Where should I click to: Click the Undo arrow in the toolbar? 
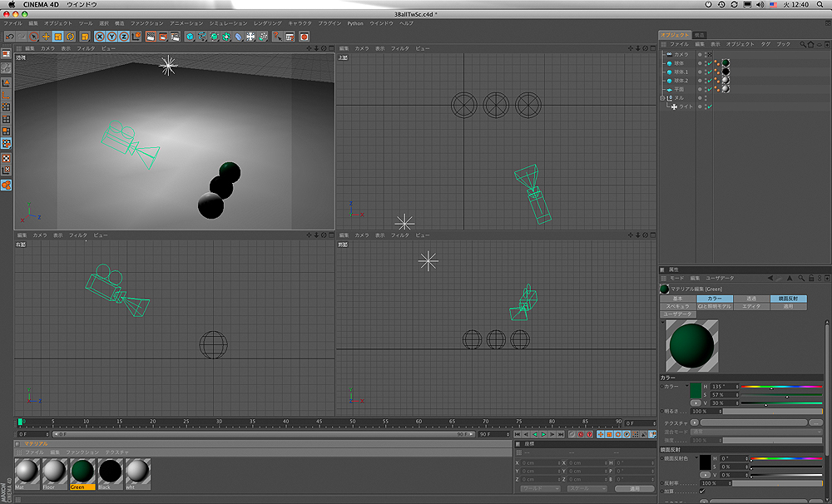[x=8, y=37]
